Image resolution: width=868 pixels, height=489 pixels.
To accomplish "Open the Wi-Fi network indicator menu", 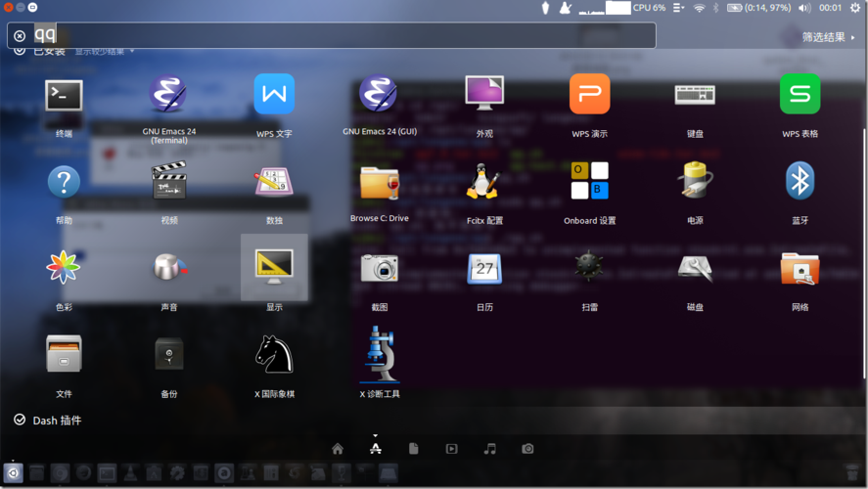I will coord(699,8).
